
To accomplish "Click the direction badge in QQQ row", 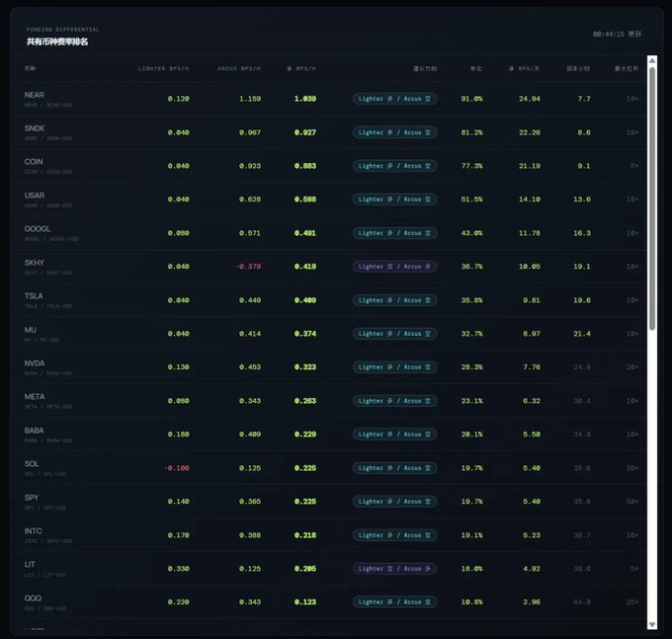I will tap(394, 602).
